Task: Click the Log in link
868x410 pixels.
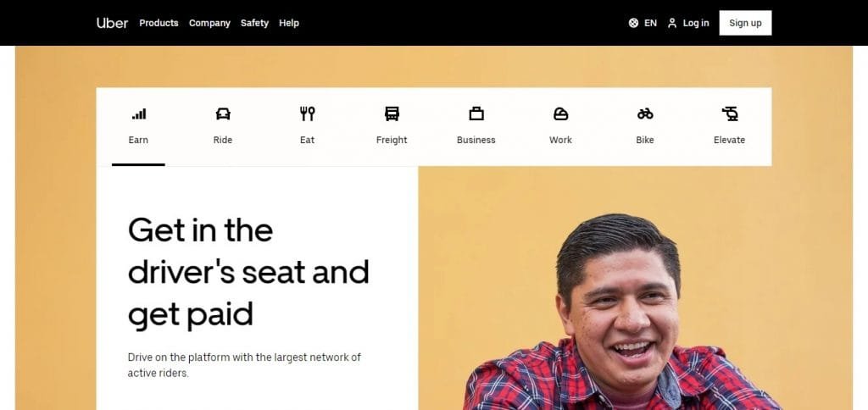Action: coord(696,23)
